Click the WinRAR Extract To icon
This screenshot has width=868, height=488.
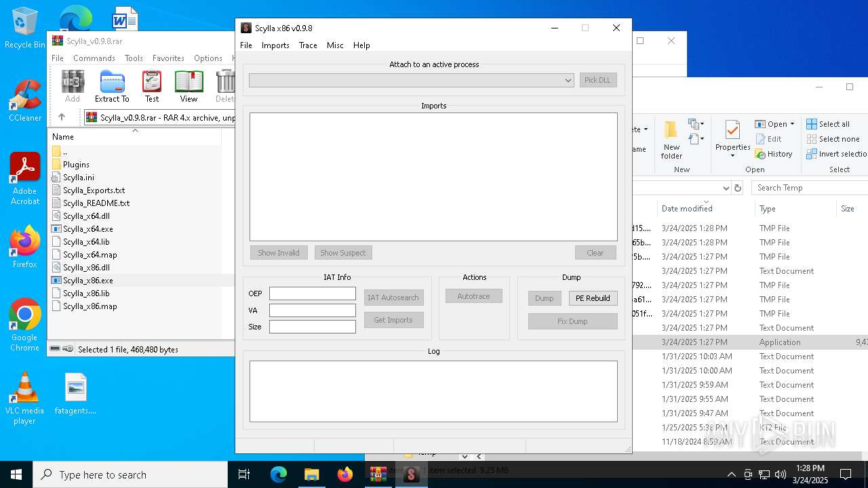click(x=112, y=86)
